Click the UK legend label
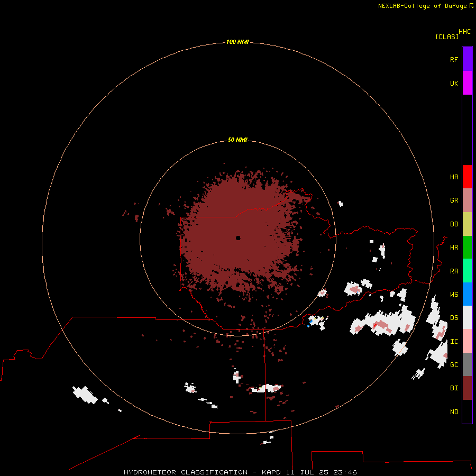 coord(454,83)
